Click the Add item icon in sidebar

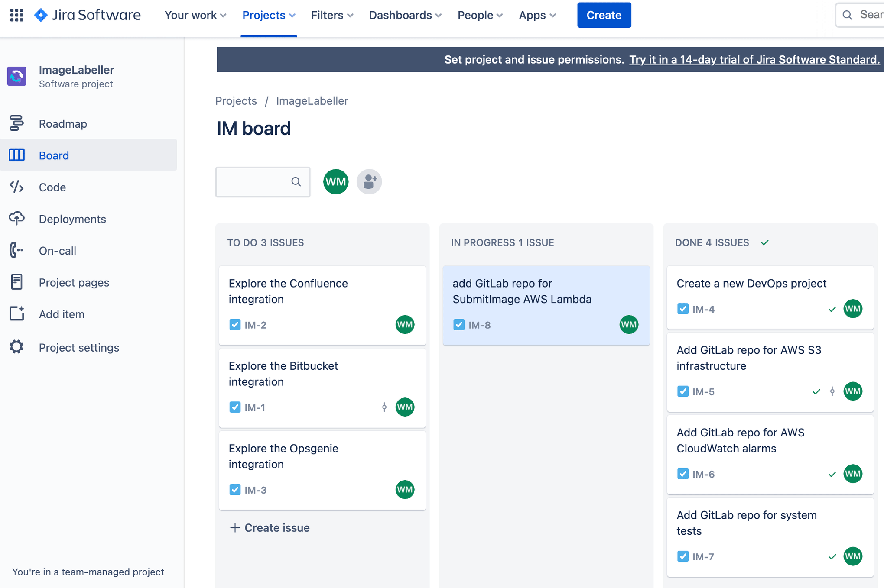[x=16, y=313]
